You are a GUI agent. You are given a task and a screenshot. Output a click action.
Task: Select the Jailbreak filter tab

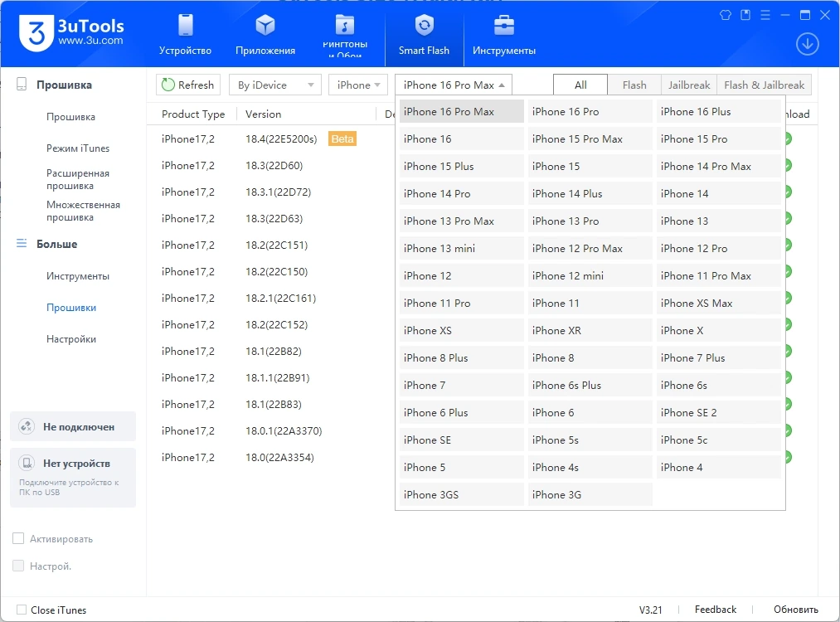pos(689,85)
